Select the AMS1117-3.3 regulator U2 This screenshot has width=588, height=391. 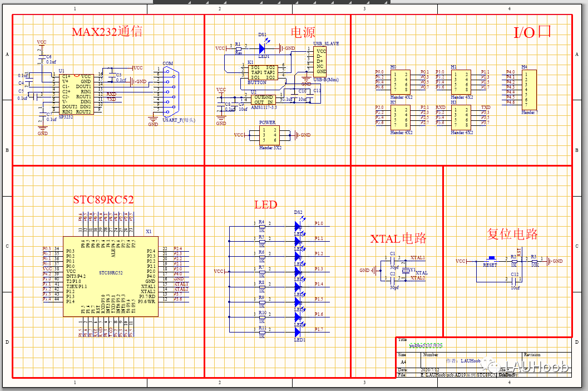(264, 99)
